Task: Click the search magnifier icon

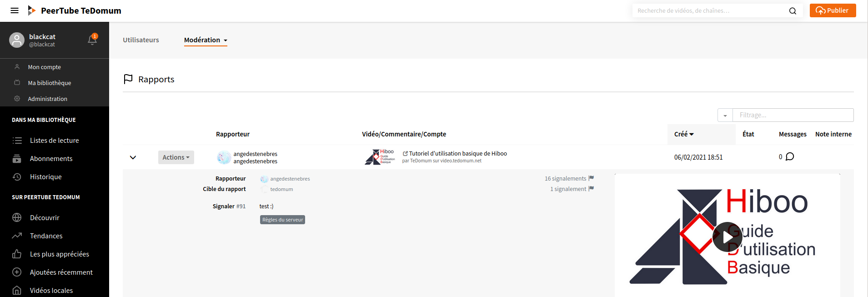Action: click(793, 11)
